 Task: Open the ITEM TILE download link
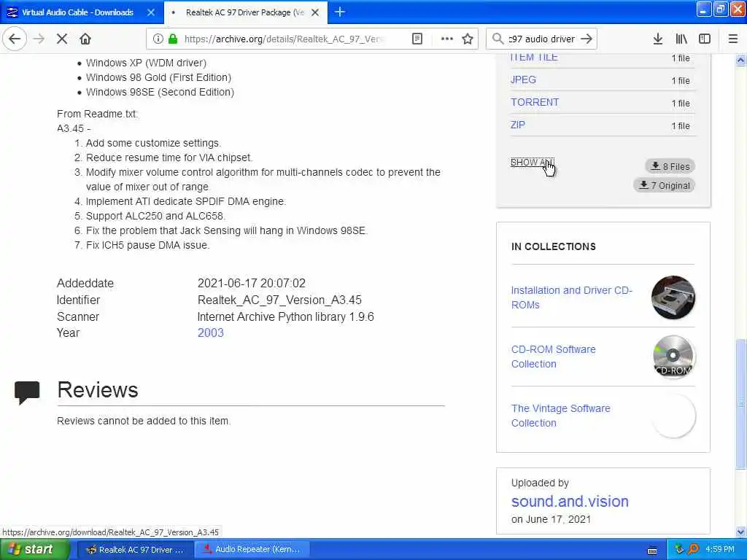tap(533, 57)
